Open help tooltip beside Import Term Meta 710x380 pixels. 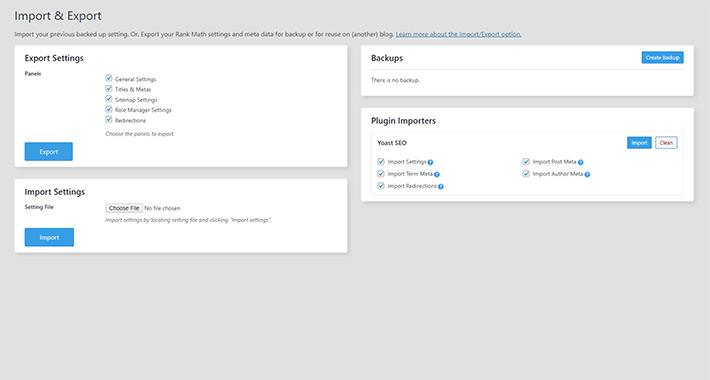(x=437, y=174)
